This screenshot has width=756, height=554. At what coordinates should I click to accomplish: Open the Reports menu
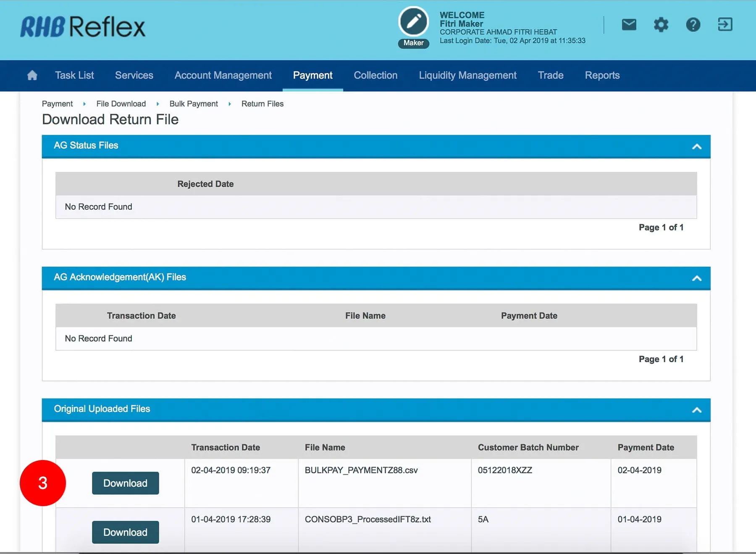(x=602, y=76)
